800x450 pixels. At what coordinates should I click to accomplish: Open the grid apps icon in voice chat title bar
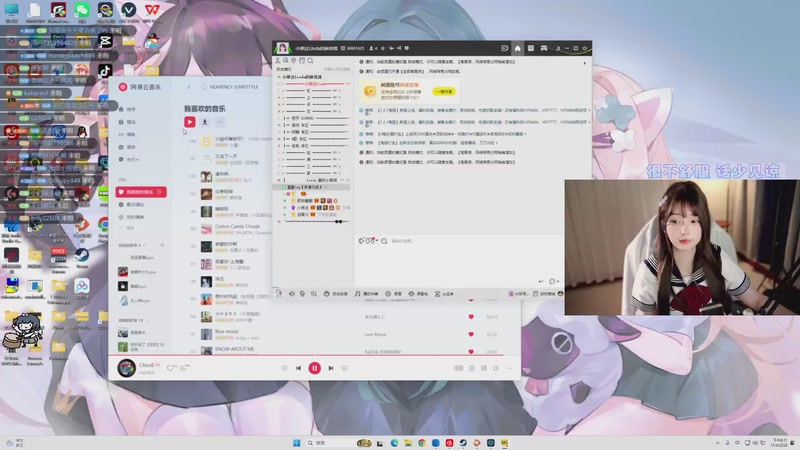click(531, 48)
